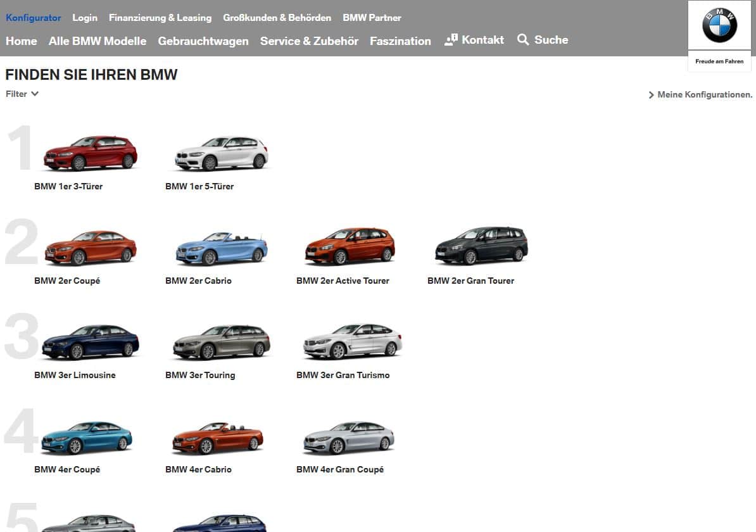The image size is (756, 532).
Task: Open Service & Zubehör
Action: (x=309, y=41)
